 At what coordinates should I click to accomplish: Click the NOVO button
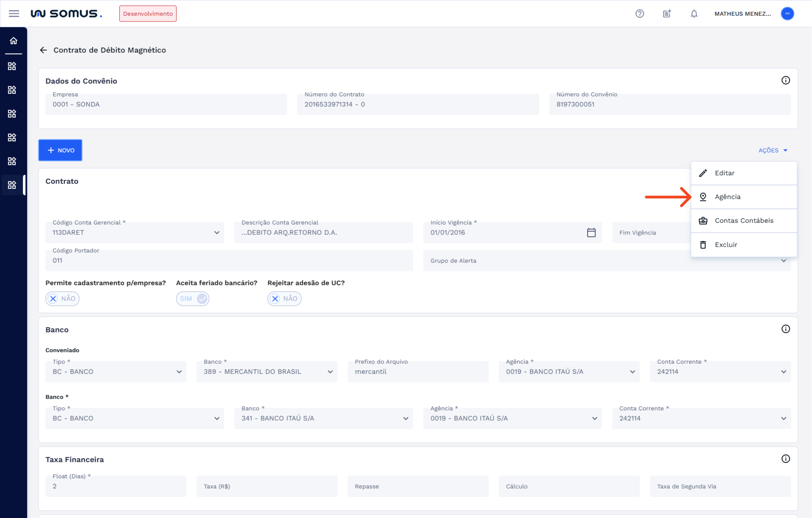point(60,150)
